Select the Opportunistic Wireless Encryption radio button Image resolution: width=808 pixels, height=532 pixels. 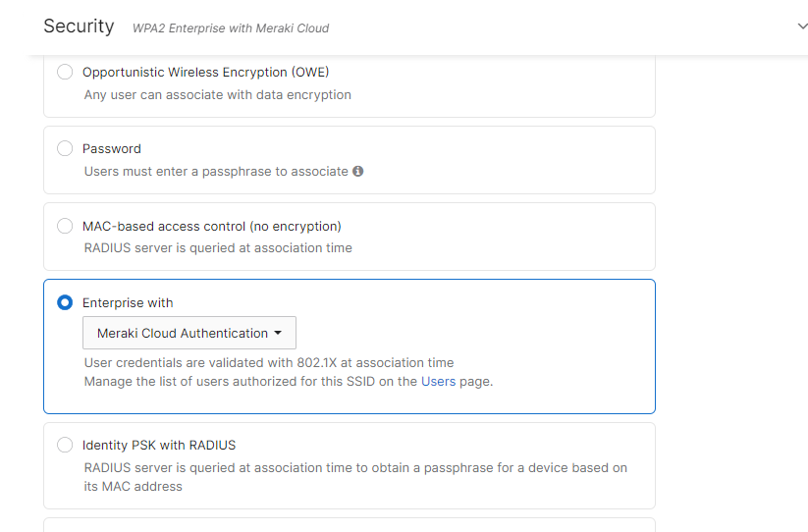pyautogui.click(x=65, y=72)
